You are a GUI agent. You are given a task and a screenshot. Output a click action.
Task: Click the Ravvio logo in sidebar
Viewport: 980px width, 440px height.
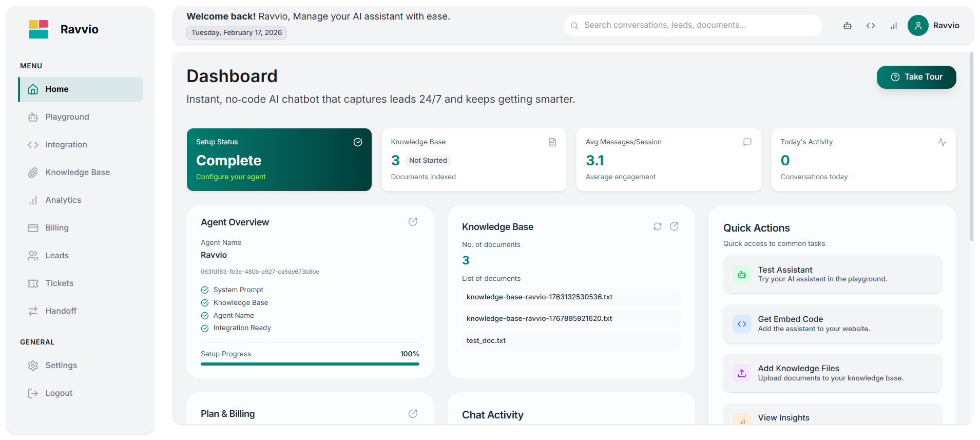point(39,29)
